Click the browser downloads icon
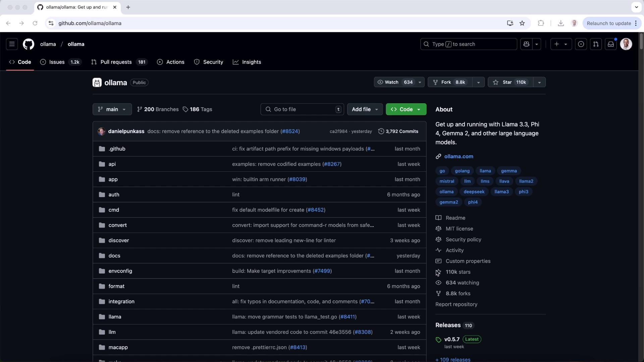 pyautogui.click(x=560, y=23)
